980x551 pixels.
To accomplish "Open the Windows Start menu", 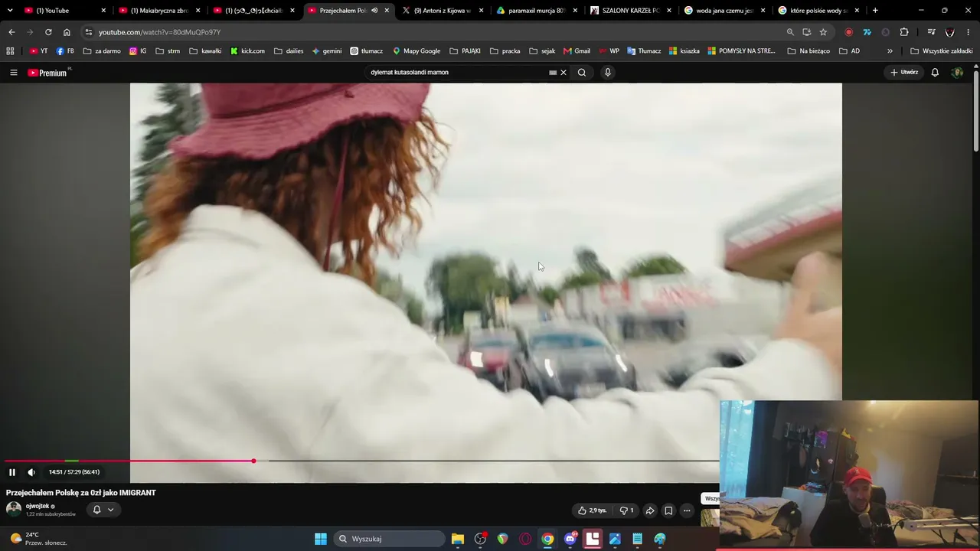I will 321,539.
